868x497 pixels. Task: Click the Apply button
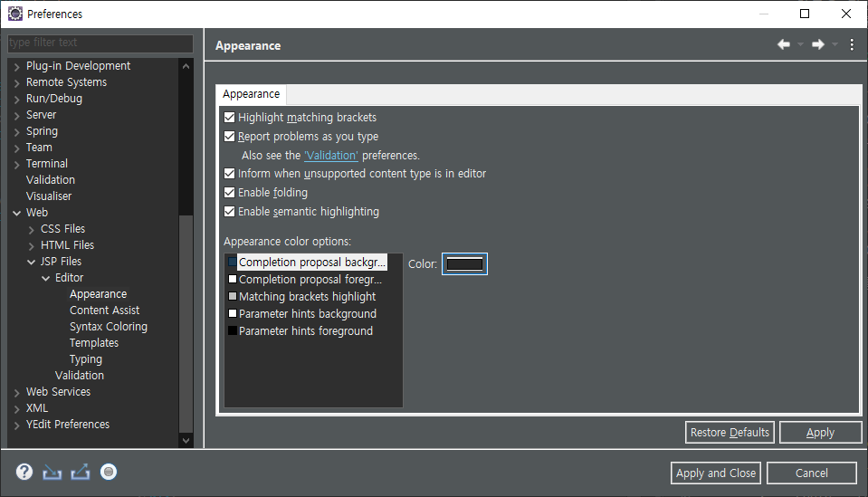tap(820, 432)
